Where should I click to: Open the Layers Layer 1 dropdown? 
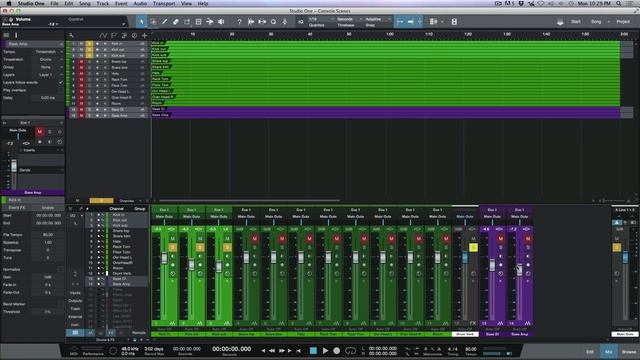point(48,75)
